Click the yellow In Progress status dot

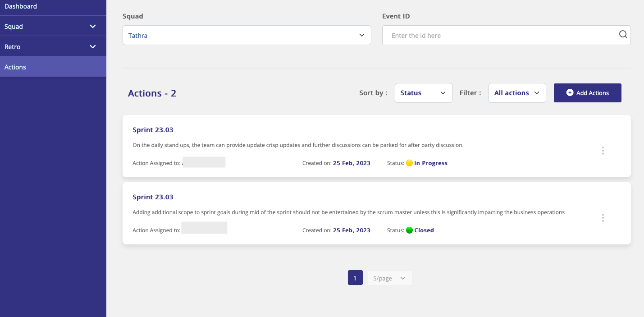coord(409,163)
